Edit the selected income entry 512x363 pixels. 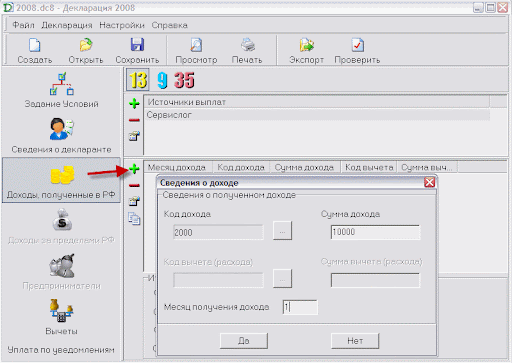click(134, 201)
